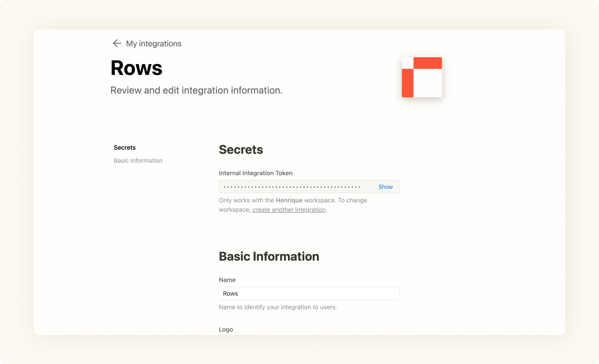Open the create another integration link
This screenshot has width=599, height=364.
[x=289, y=210]
